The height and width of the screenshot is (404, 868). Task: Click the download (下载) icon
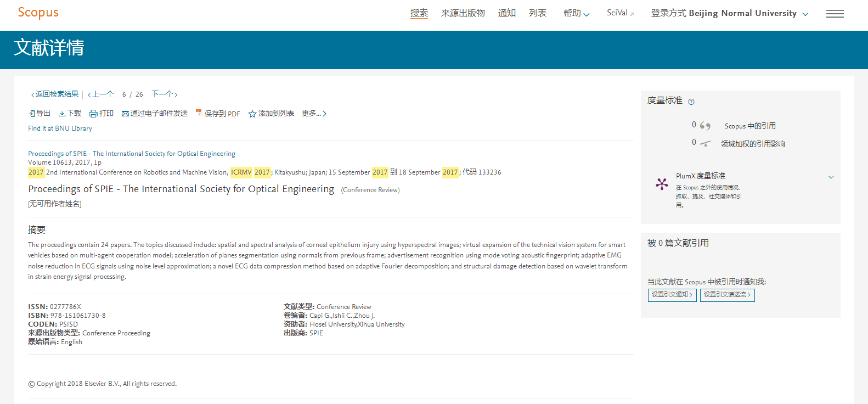click(x=62, y=114)
